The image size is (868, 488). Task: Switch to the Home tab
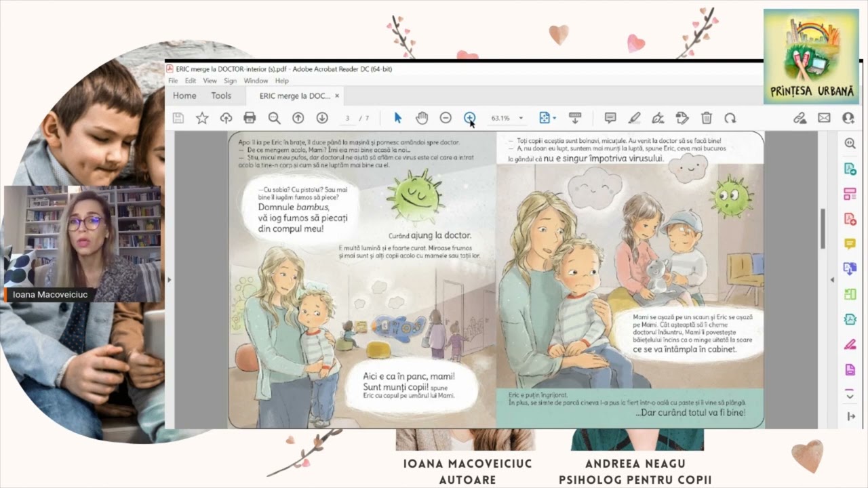click(x=184, y=96)
